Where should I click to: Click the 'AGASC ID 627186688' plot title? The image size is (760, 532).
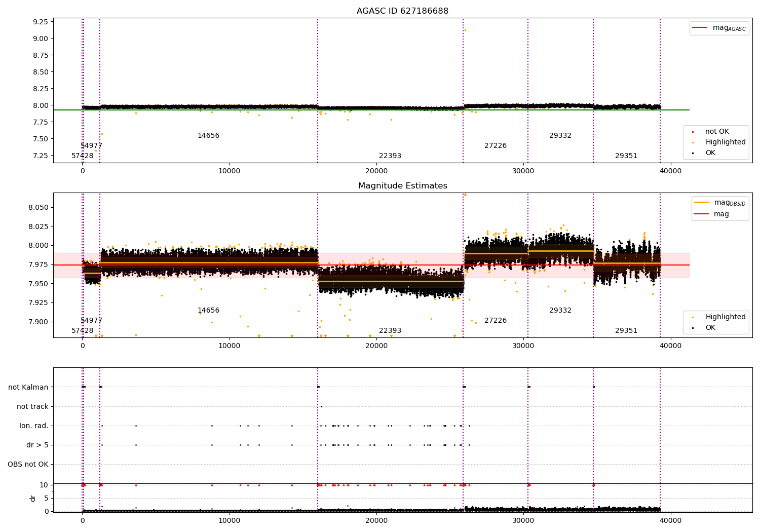(402, 11)
